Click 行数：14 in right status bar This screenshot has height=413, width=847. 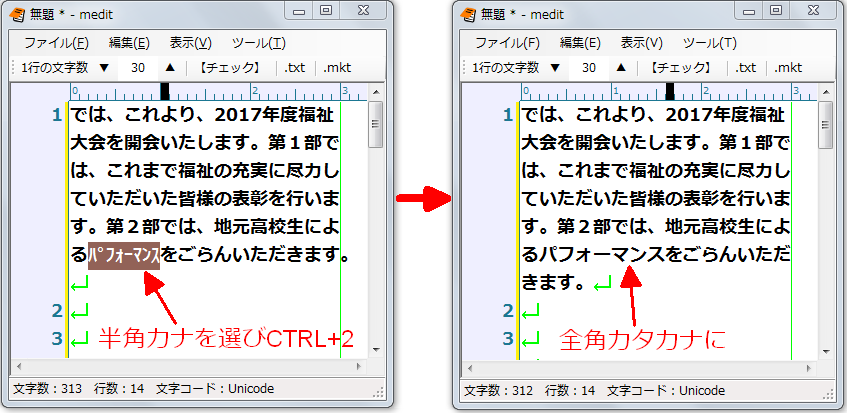click(570, 390)
